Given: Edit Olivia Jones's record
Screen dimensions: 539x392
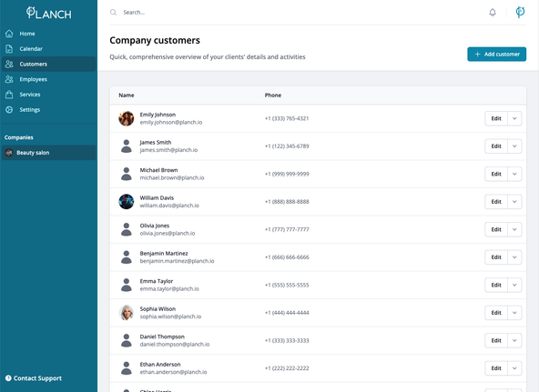Looking at the screenshot, I should point(496,229).
